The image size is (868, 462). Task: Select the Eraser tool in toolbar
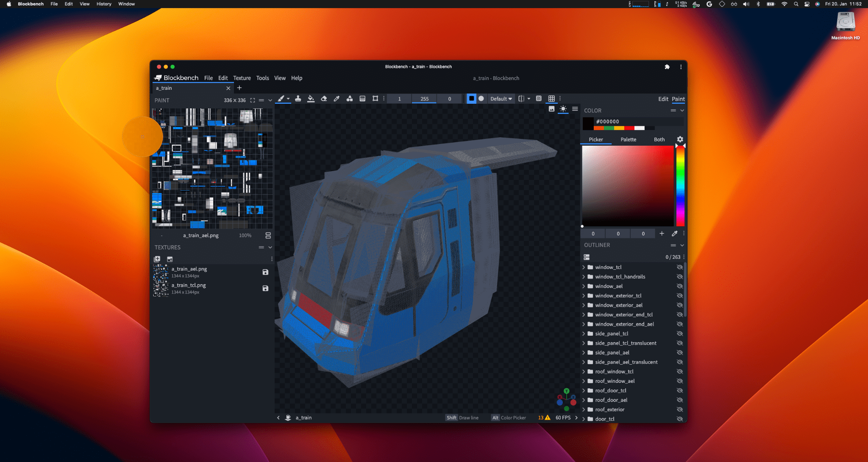click(324, 98)
